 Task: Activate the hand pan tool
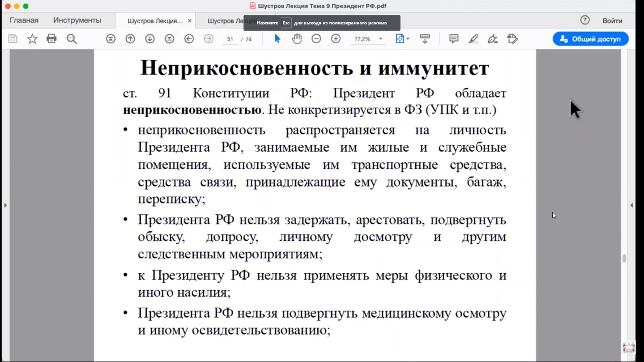(x=297, y=39)
